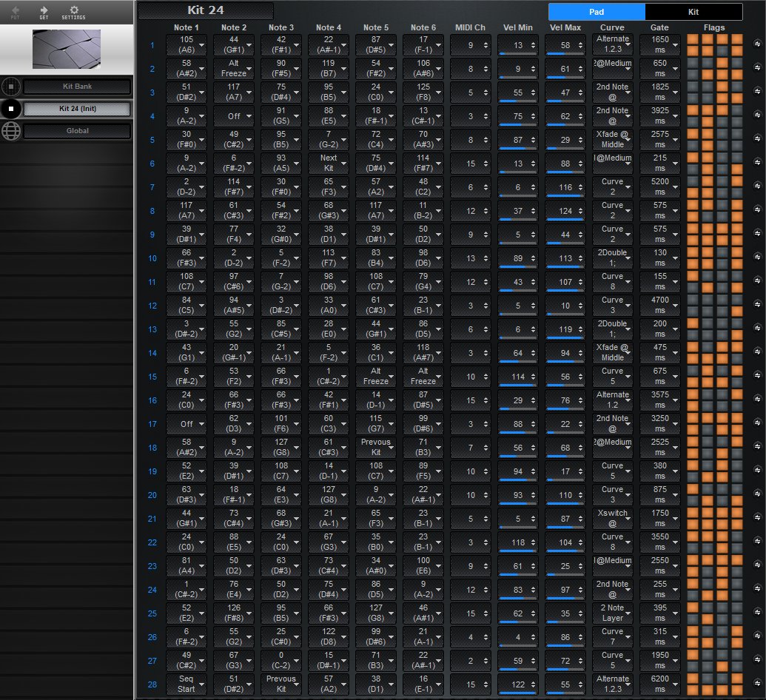Click the swap arrows icon for pad 20
This screenshot has height=700, width=766.
tap(757, 494)
